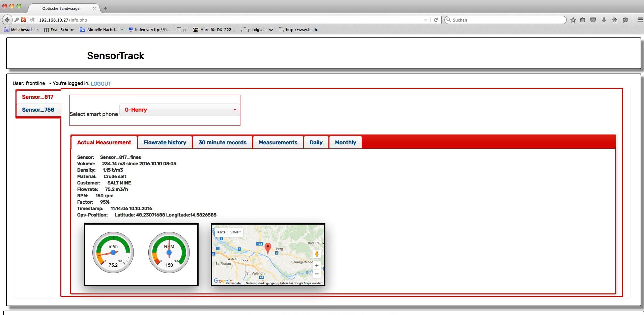Open the Monthly tab
This screenshot has height=315, width=644.
click(346, 142)
